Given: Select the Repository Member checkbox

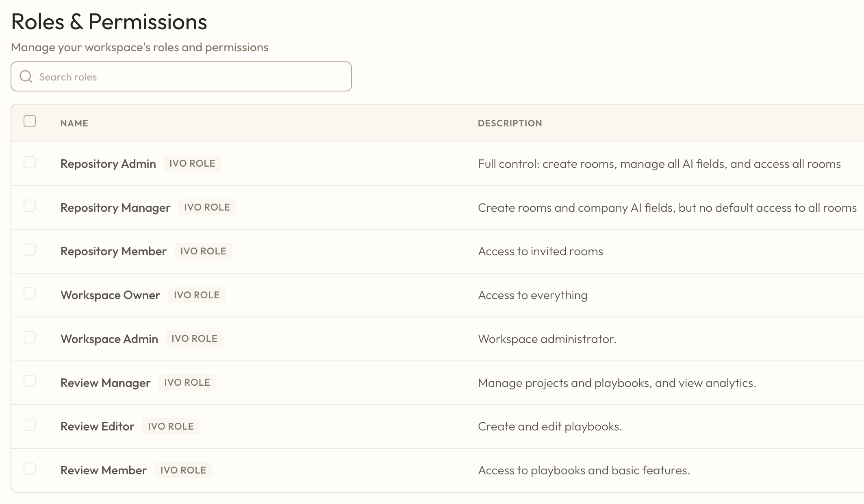Looking at the screenshot, I should [x=30, y=250].
